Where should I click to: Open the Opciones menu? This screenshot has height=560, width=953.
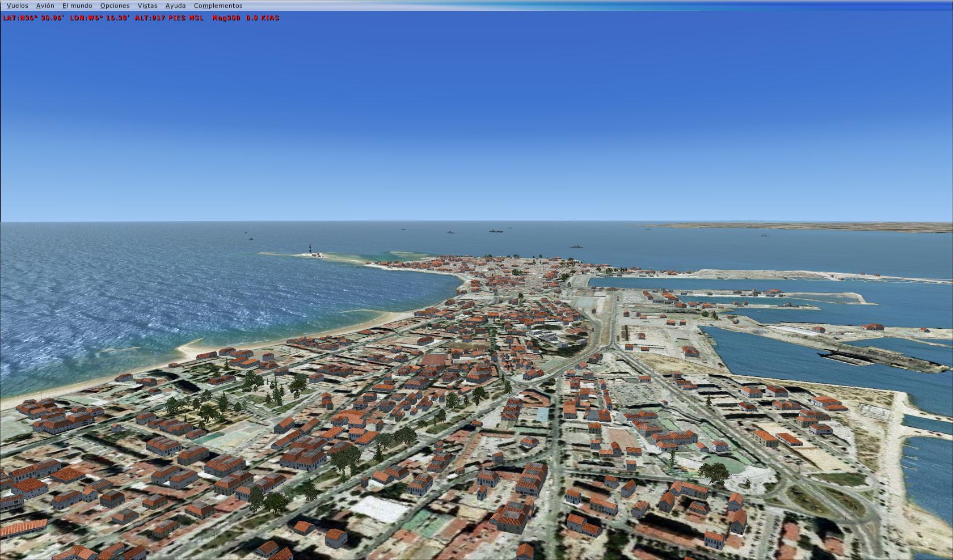[115, 6]
